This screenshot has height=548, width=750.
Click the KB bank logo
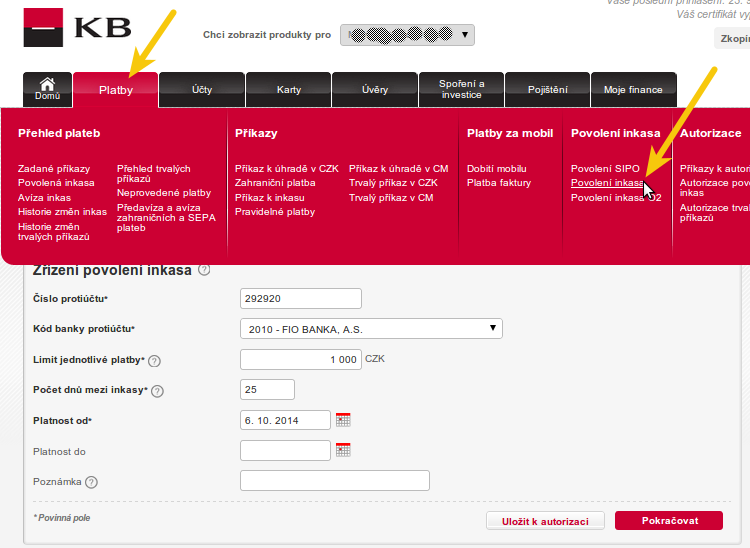77,27
